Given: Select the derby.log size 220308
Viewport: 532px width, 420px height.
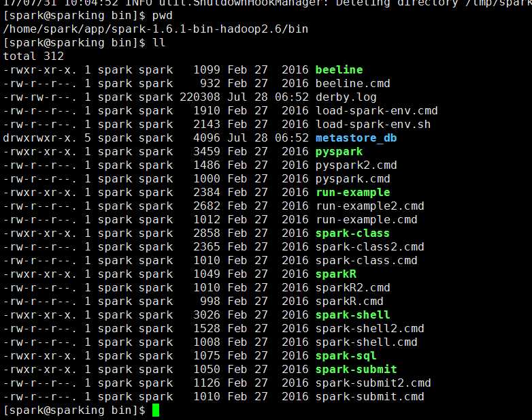Looking at the screenshot, I should [x=200, y=97].
